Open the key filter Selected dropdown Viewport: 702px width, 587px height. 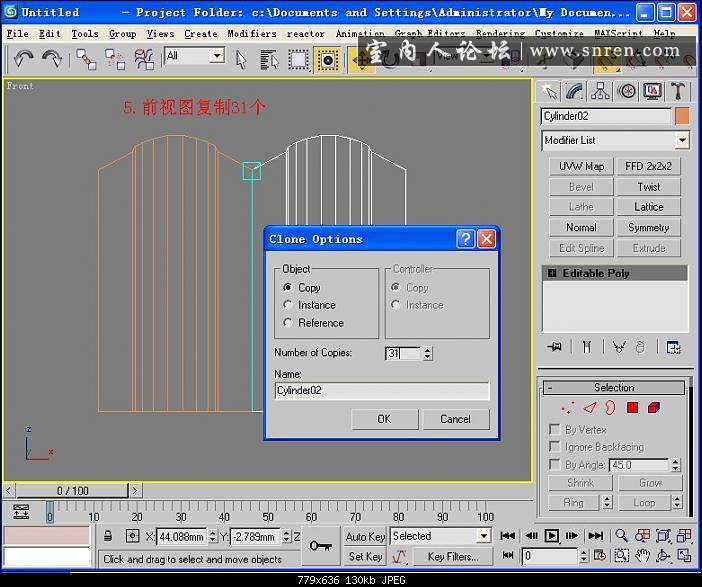(x=484, y=536)
